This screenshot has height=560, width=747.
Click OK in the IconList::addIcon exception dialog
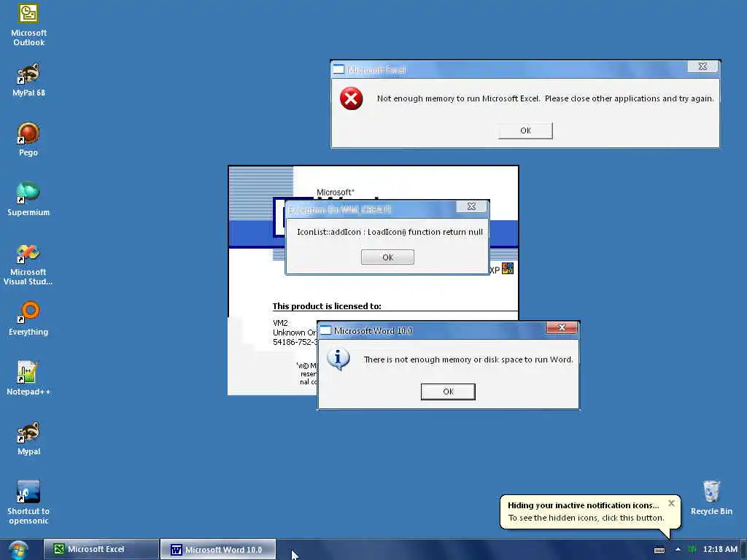coord(387,257)
